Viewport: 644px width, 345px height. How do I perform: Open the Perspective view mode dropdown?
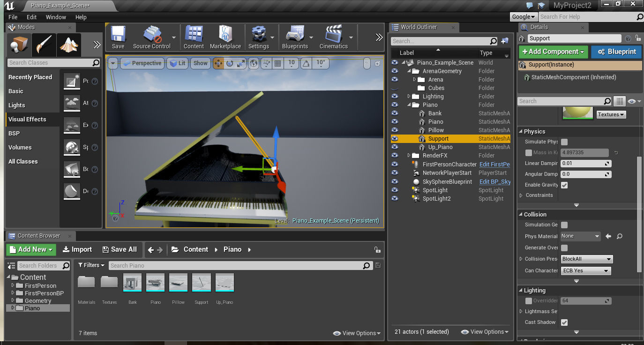[x=142, y=63]
